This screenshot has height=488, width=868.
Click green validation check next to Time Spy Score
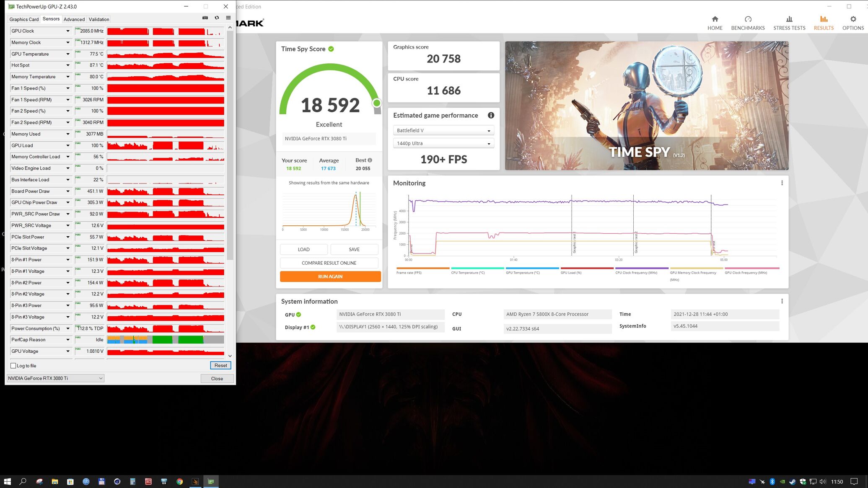click(x=331, y=49)
